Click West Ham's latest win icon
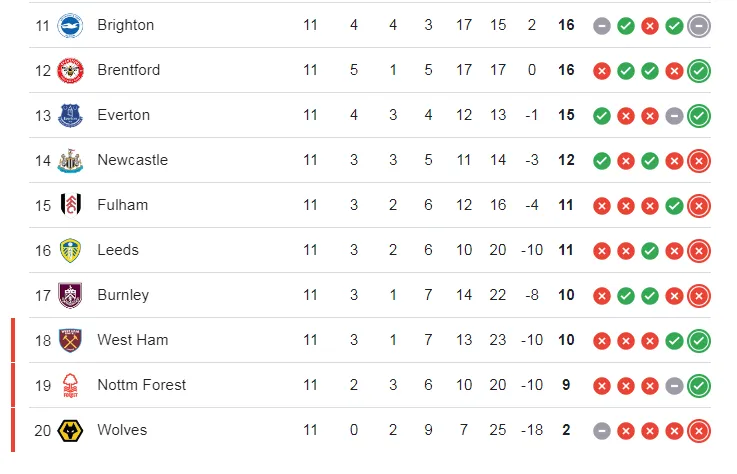The width and height of the screenshot is (737, 474). 699,340
